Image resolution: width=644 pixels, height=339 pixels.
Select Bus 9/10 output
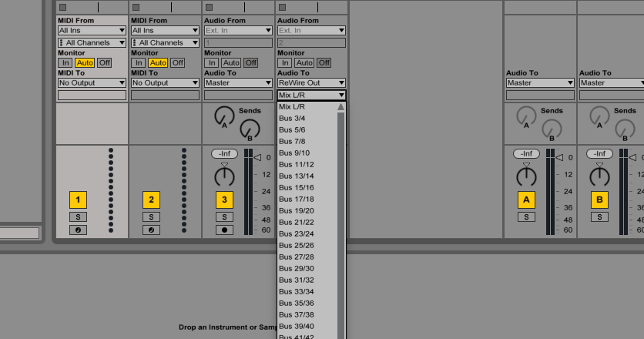(x=307, y=153)
